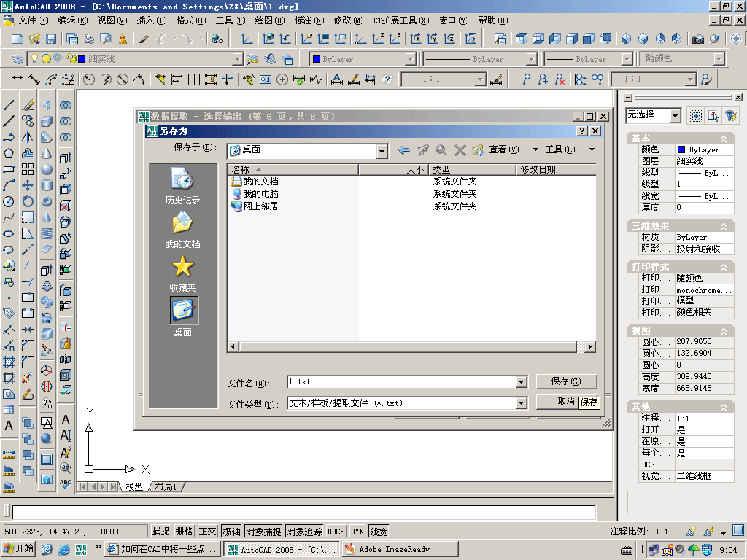Switch to Adobe ImageReady taskbar button
This screenshot has height=560, width=747.
(x=400, y=549)
